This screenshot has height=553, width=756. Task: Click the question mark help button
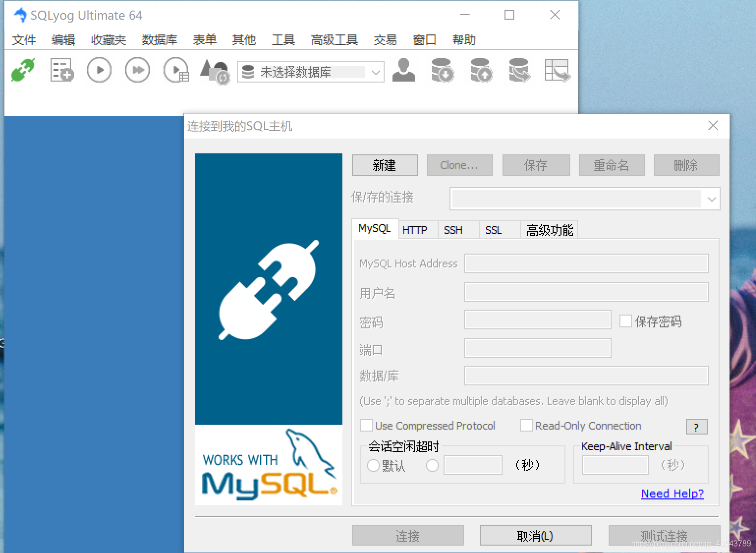(x=697, y=427)
